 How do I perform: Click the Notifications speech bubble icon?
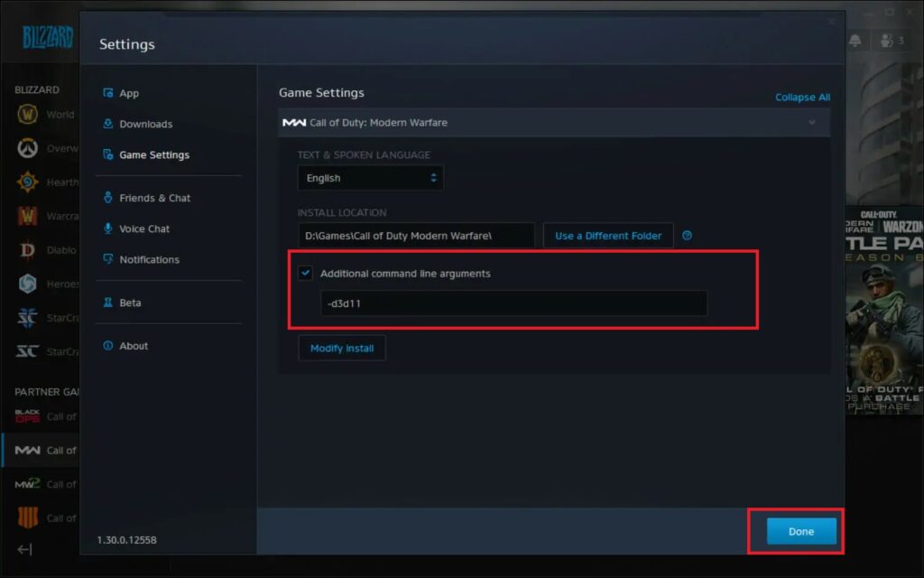[x=108, y=258]
